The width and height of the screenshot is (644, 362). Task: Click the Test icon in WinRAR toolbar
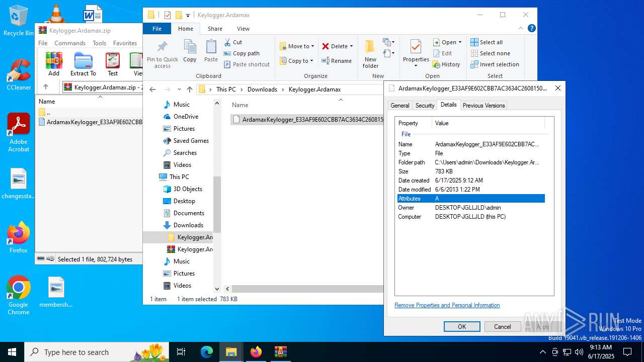click(x=113, y=64)
